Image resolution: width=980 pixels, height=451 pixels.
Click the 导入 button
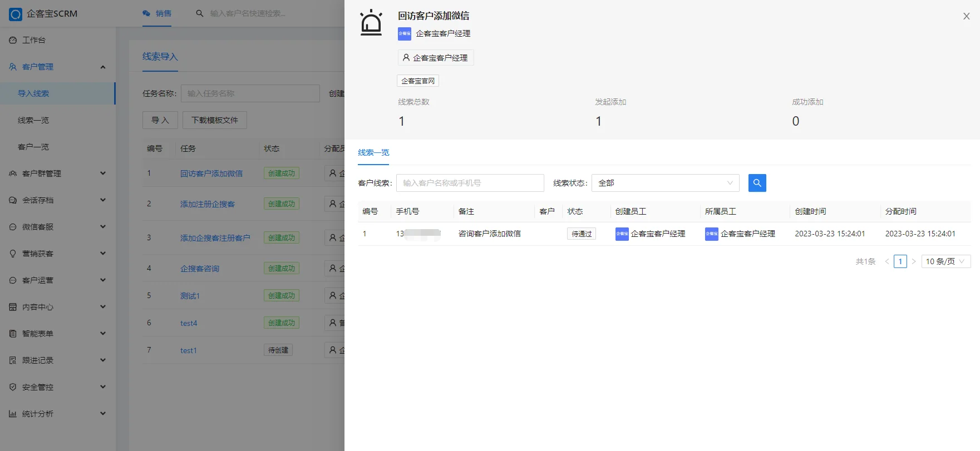pyautogui.click(x=160, y=120)
